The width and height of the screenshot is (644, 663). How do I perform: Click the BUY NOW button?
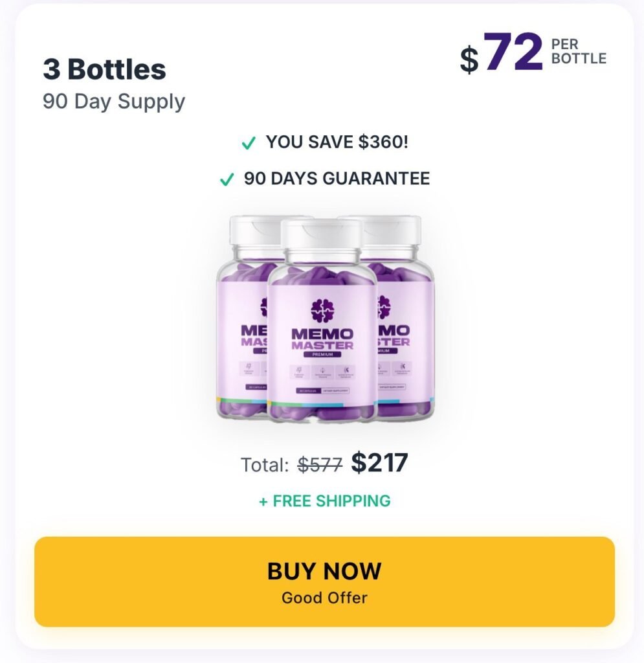coord(324,581)
